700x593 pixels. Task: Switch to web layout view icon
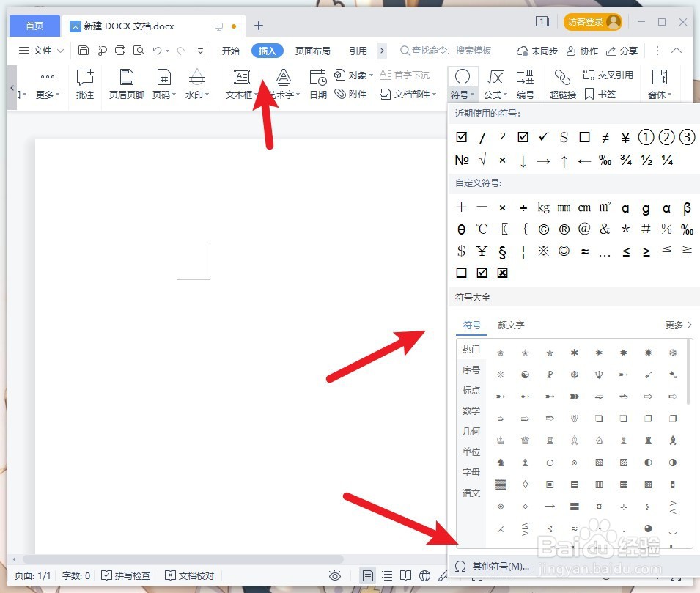[x=425, y=575]
